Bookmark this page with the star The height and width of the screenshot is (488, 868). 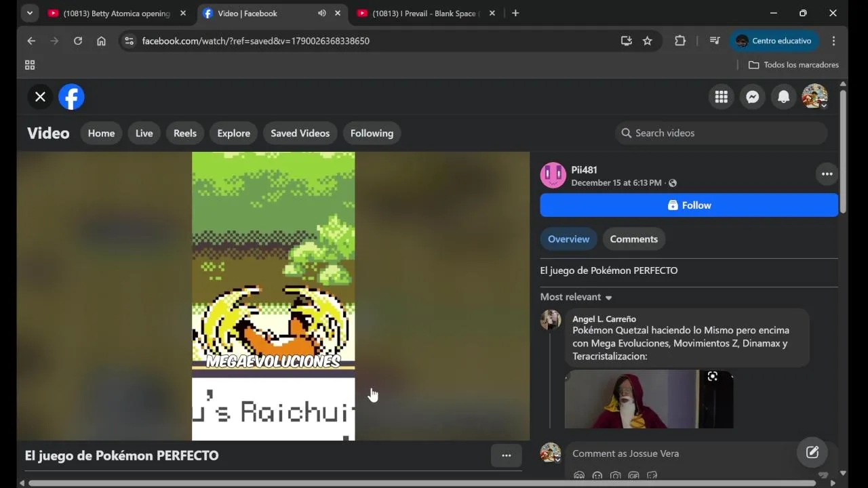tap(648, 41)
